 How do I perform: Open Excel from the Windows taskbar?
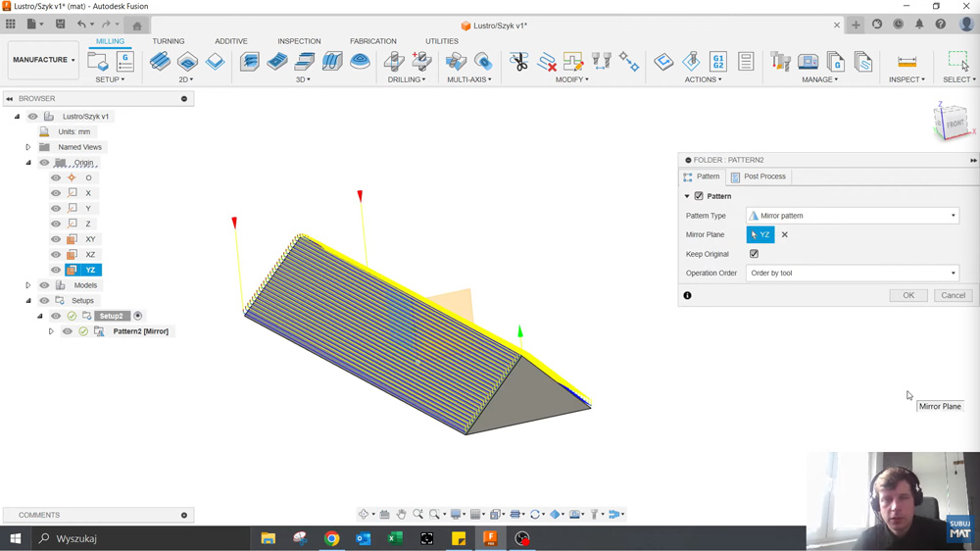click(395, 538)
